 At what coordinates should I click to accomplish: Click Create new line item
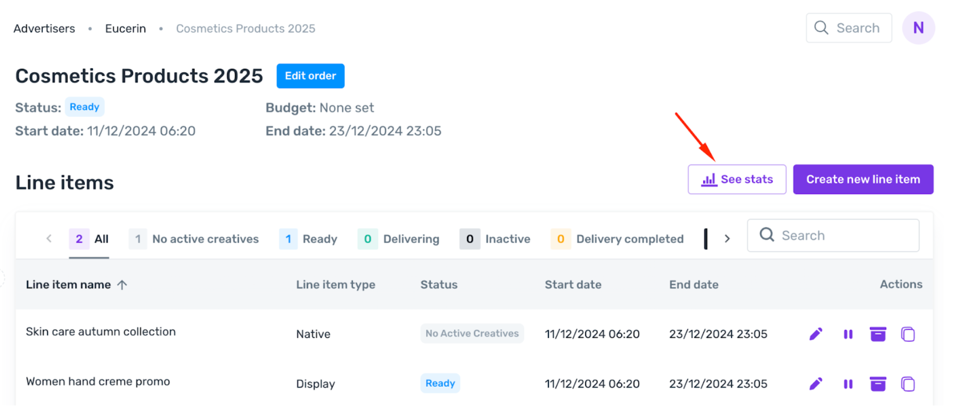[863, 179]
